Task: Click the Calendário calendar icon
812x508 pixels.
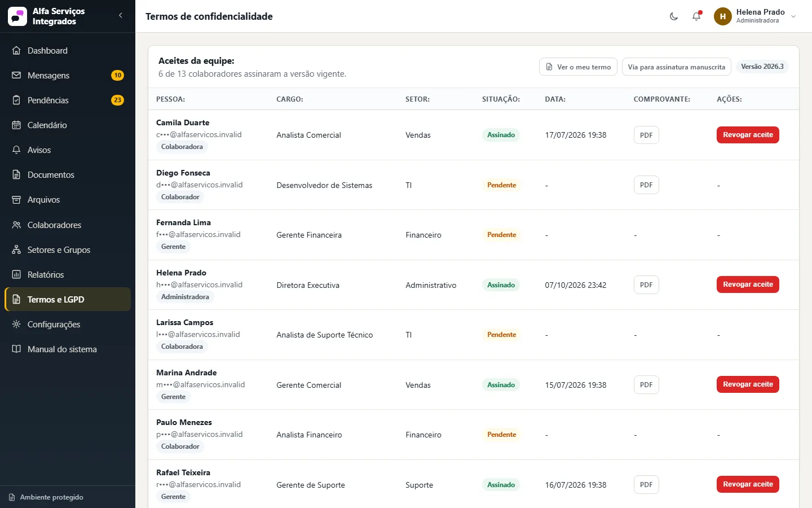Action: [x=16, y=125]
